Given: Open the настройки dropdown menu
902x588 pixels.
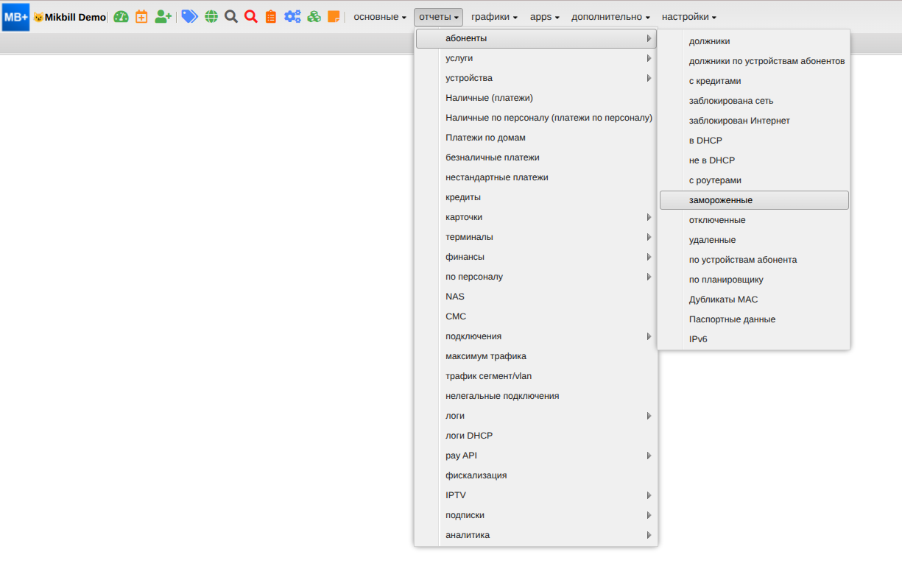Looking at the screenshot, I should tap(688, 16).
